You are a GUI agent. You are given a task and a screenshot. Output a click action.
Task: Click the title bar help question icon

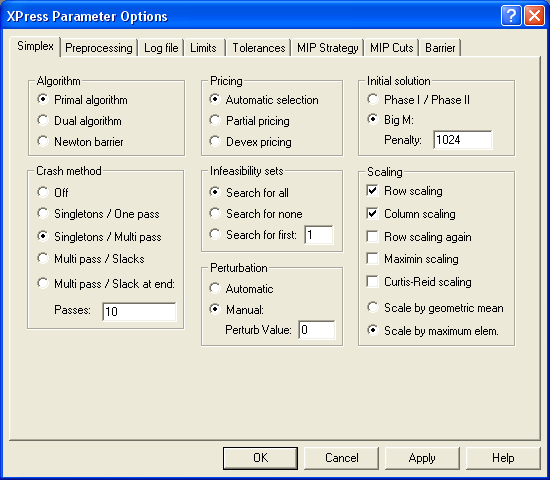tap(511, 16)
